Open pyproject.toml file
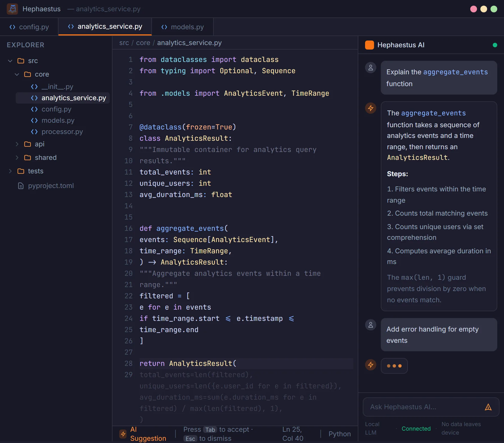Screen dimensions: 504x443 point(51,186)
